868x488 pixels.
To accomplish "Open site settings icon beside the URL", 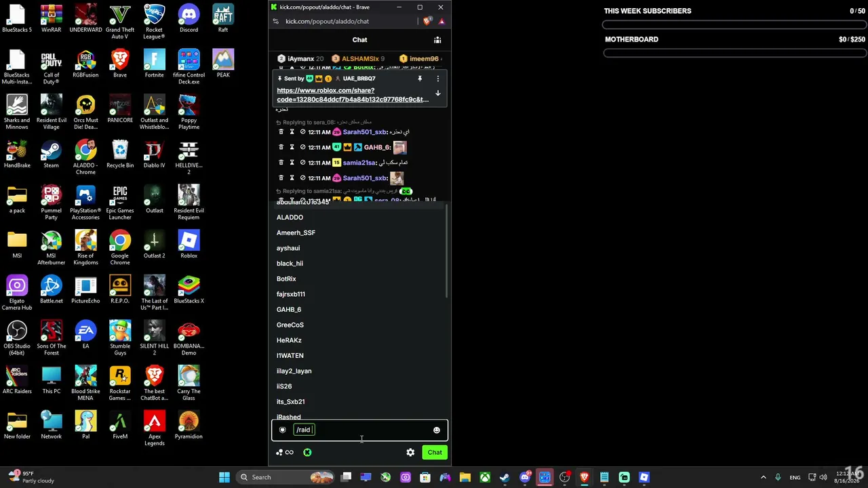I will (x=275, y=21).
